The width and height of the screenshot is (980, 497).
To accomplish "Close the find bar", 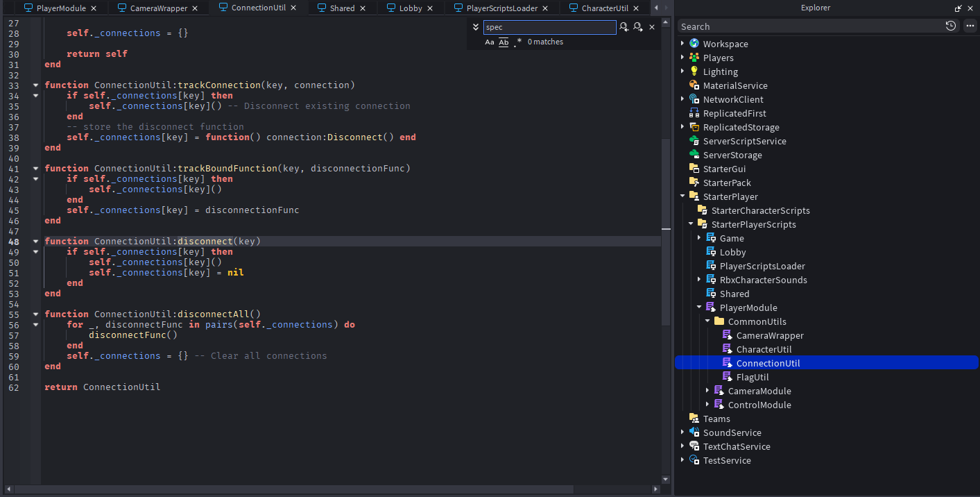I will point(652,27).
